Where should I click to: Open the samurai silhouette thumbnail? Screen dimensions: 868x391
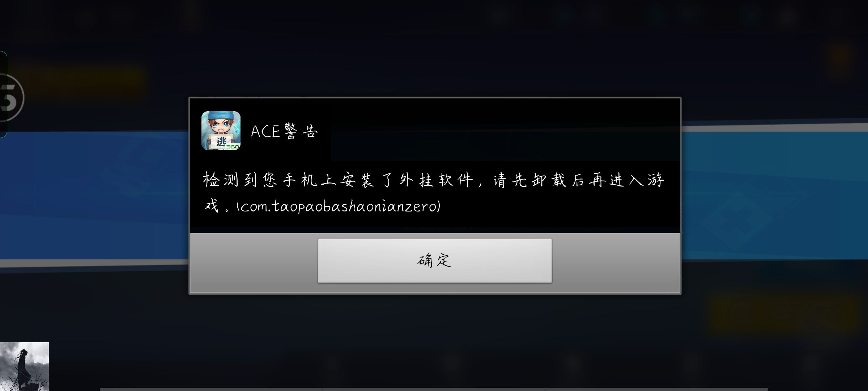pyautogui.click(x=24, y=366)
